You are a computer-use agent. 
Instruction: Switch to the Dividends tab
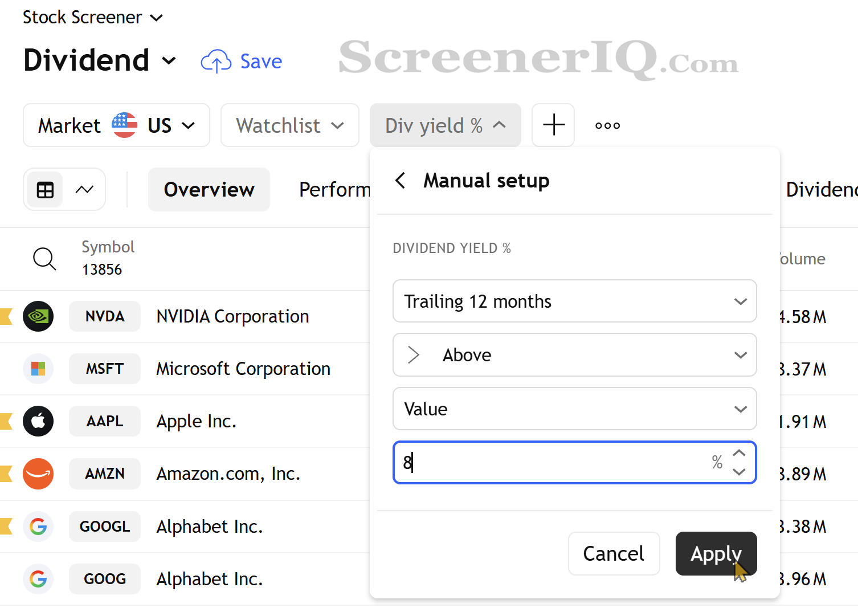(822, 190)
